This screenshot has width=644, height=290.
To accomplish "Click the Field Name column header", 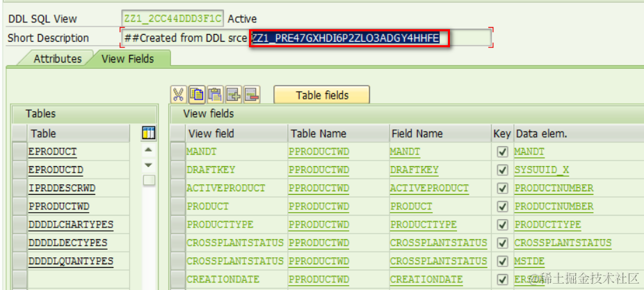I will click(440, 134).
